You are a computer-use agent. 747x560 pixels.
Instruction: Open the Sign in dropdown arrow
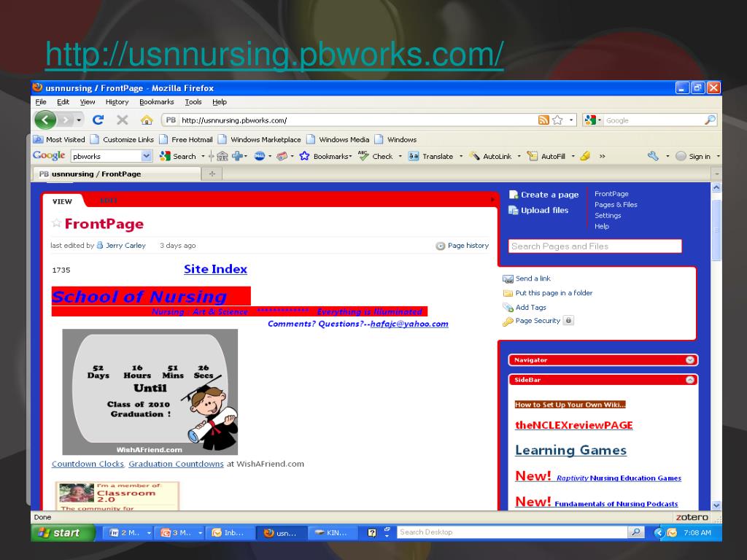tap(718, 156)
